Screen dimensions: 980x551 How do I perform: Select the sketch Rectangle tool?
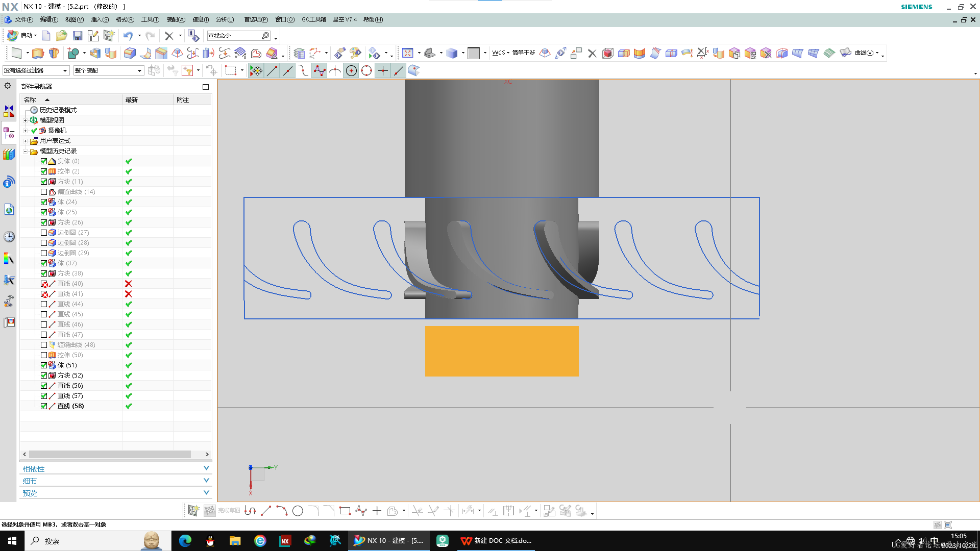coord(345,511)
